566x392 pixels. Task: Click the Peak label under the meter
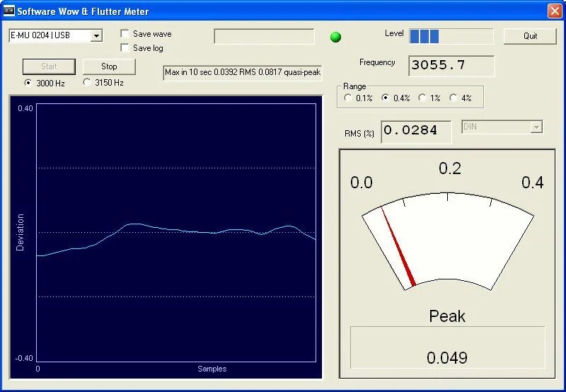tap(447, 316)
